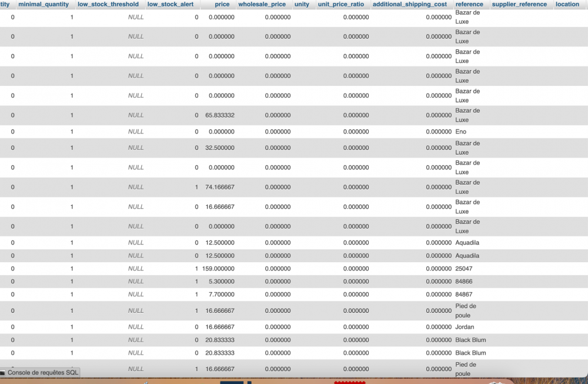This screenshot has width=588, height=384.
Task: Click unit_price_ratio value in the 84867 row
Action: coord(356,295)
